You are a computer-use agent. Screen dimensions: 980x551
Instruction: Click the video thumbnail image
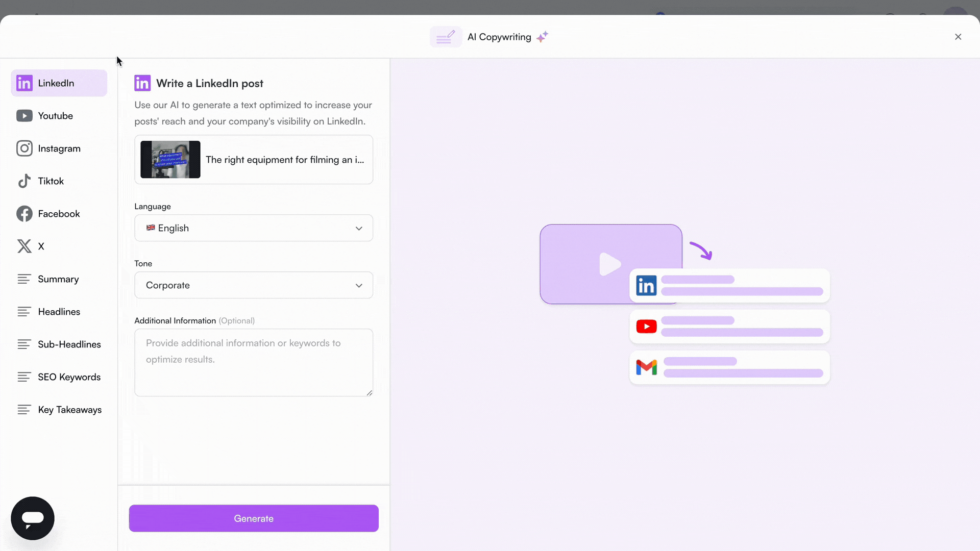pos(170,160)
